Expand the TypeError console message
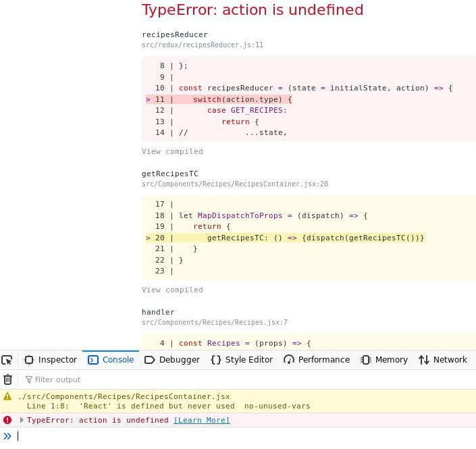The height and width of the screenshot is (449, 476). (22, 420)
